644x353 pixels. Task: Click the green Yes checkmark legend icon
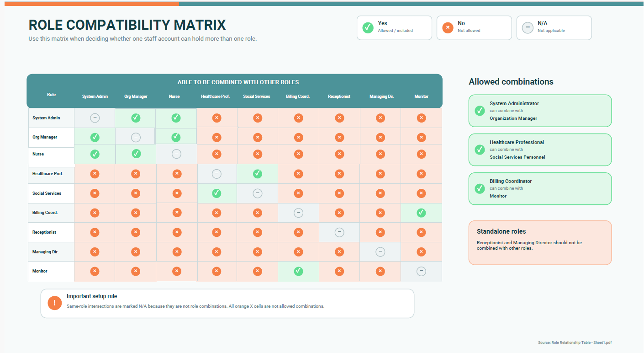[x=368, y=27]
